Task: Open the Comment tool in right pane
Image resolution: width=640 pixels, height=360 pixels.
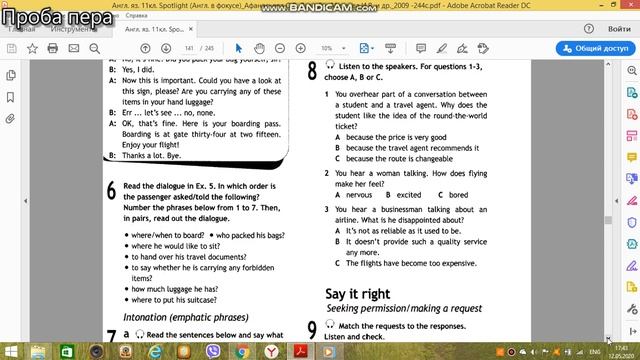Action: click(632, 158)
